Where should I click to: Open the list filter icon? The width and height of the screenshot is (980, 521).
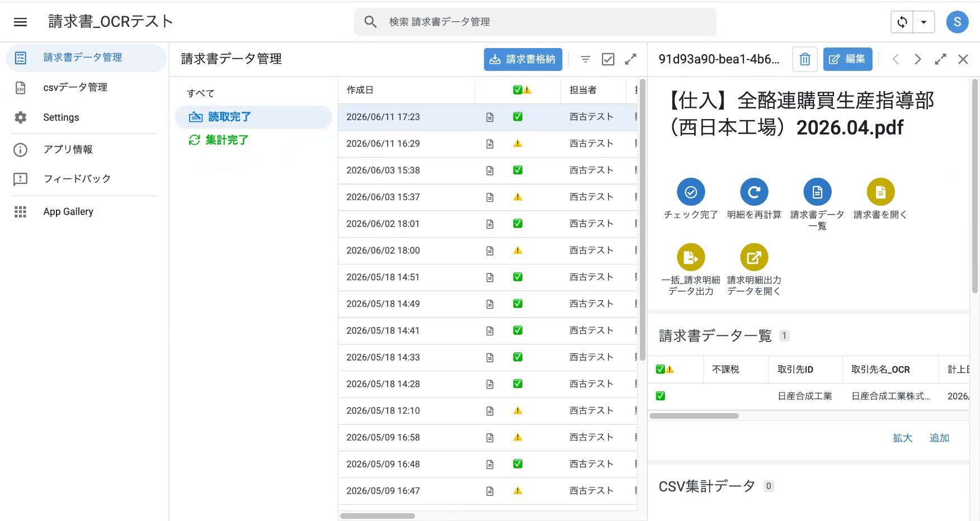point(585,59)
